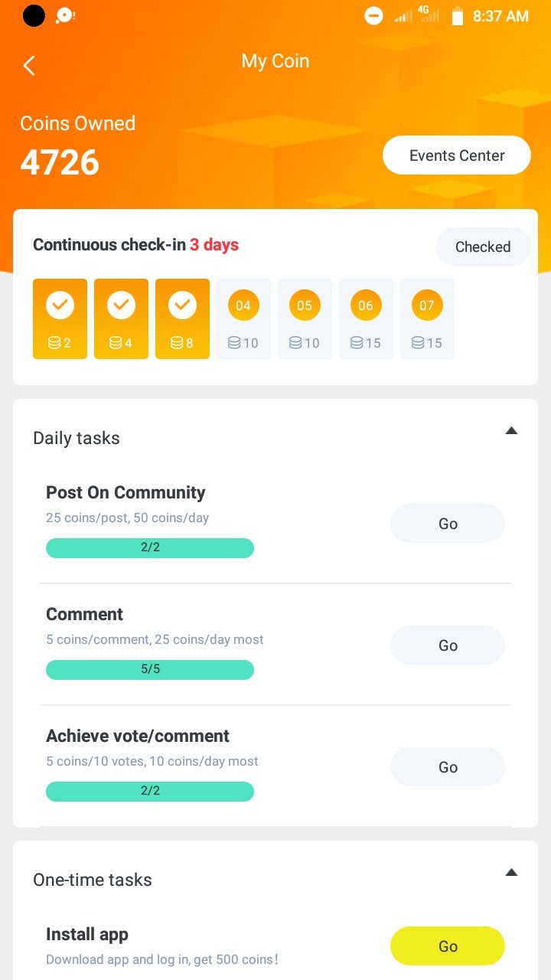The width and height of the screenshot is (551, 980).
Task: Tap Go for Comment task
Action: 448,645
